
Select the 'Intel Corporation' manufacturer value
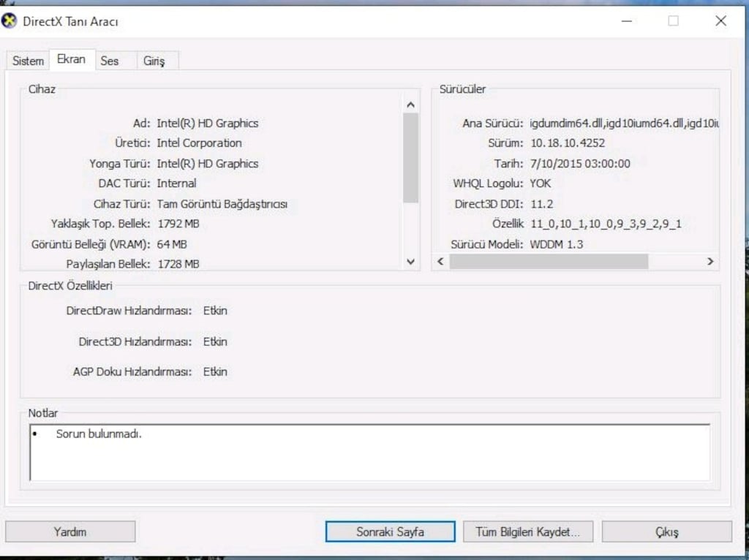point(199,143)
